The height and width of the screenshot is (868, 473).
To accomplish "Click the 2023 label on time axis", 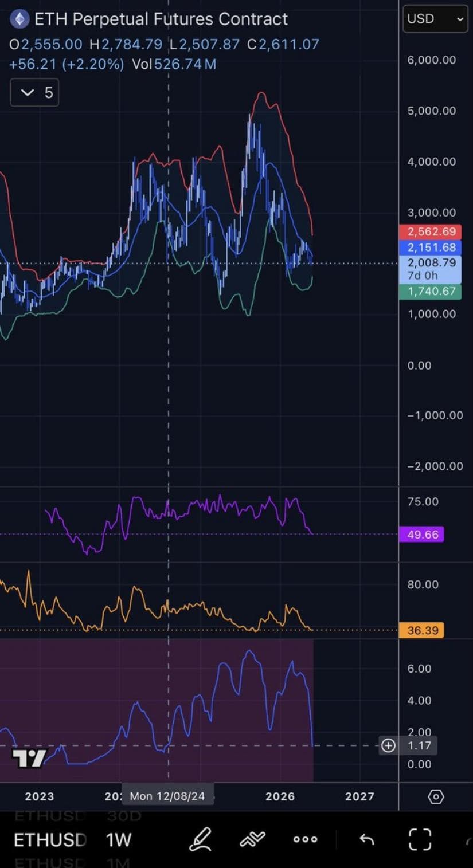I will [x=40, y=796].
